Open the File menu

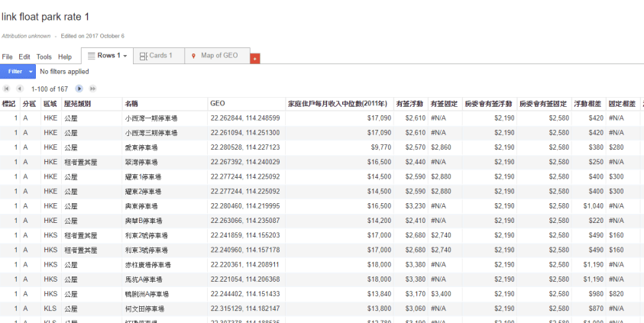pos(8,57)
